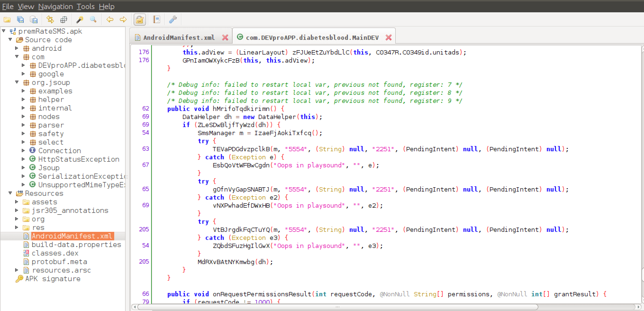The width and height of the screenshot is (644, 311).
Task: Click the horizontal scrollbar thumb in the code view
Action: [x=338, y=307]
